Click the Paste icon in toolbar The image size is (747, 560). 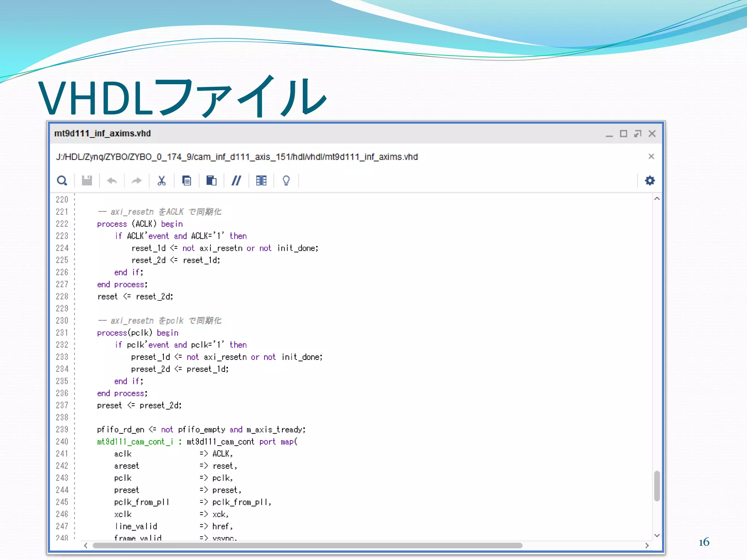pos(211,180)
